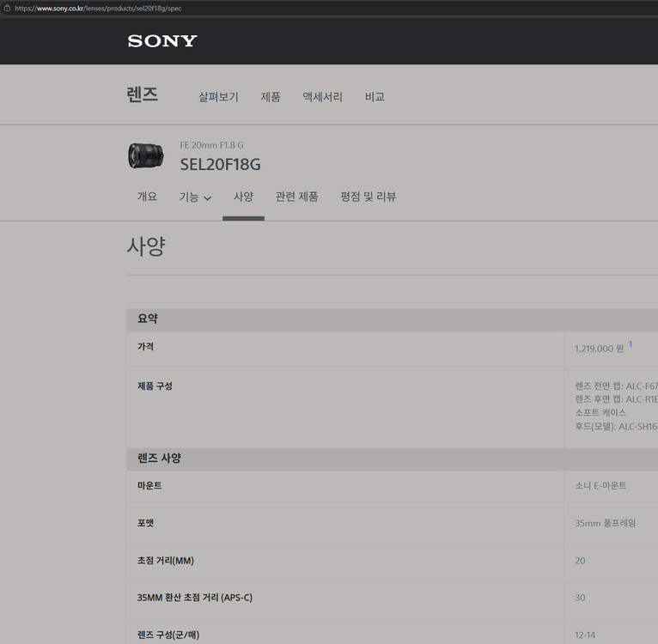Image resolution: width=658 pixels, height=644 pixels.
Task: Click the 초점 거리(MM) row label
Action: 165,561
